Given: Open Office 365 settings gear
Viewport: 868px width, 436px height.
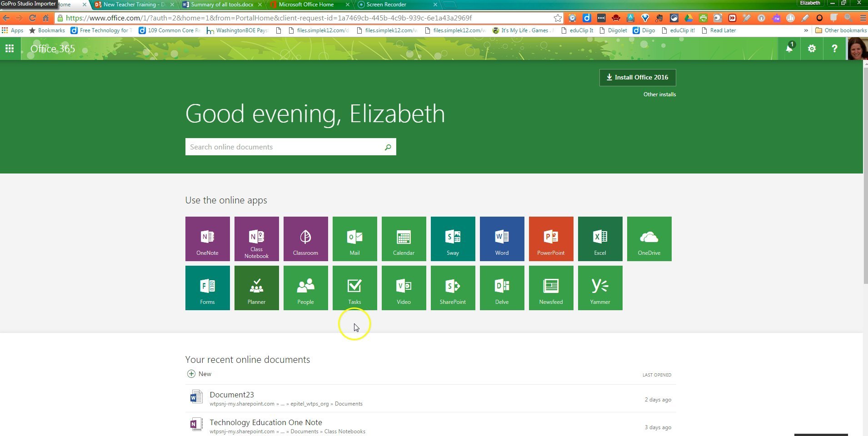Looking at the screenshot, I should pyautogui.click(x=812, y=48).
